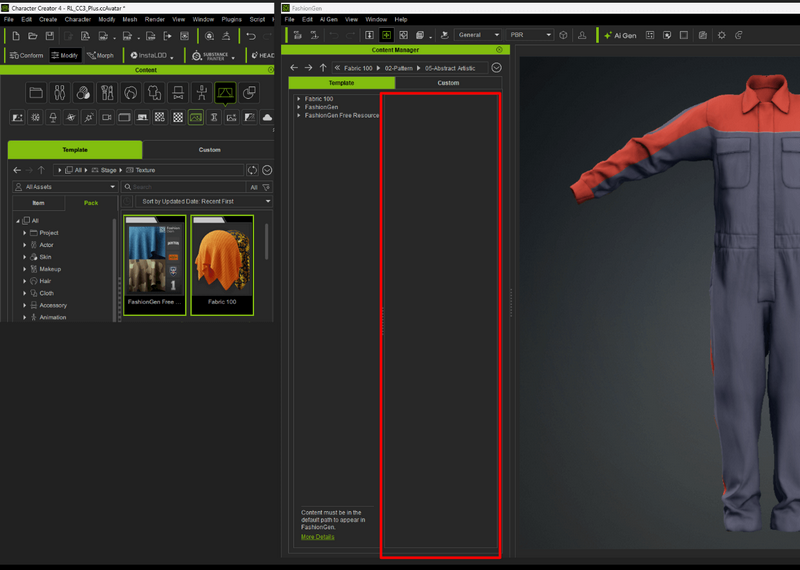This screenshot has height=570, width=800.
Task: Click filter funnel icon next to search
Action: (x=266, y=187)
